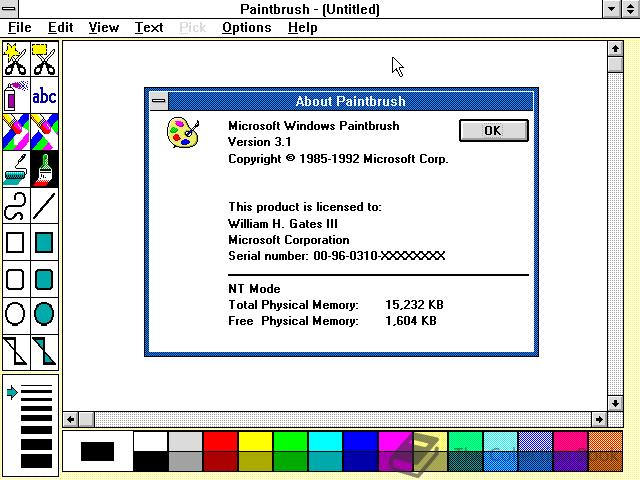Select the Paint Roller fill tool
The image size is (640, 480).
point(16,169)
